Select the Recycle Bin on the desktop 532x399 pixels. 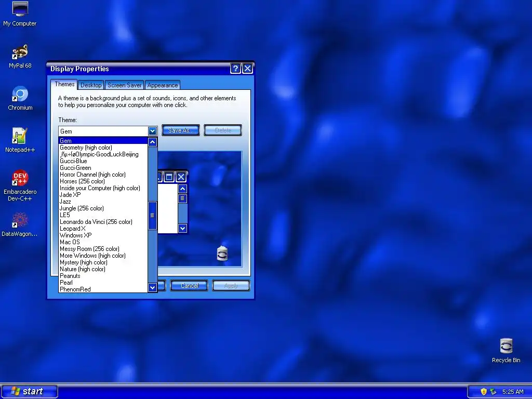(x=506, y=351)
